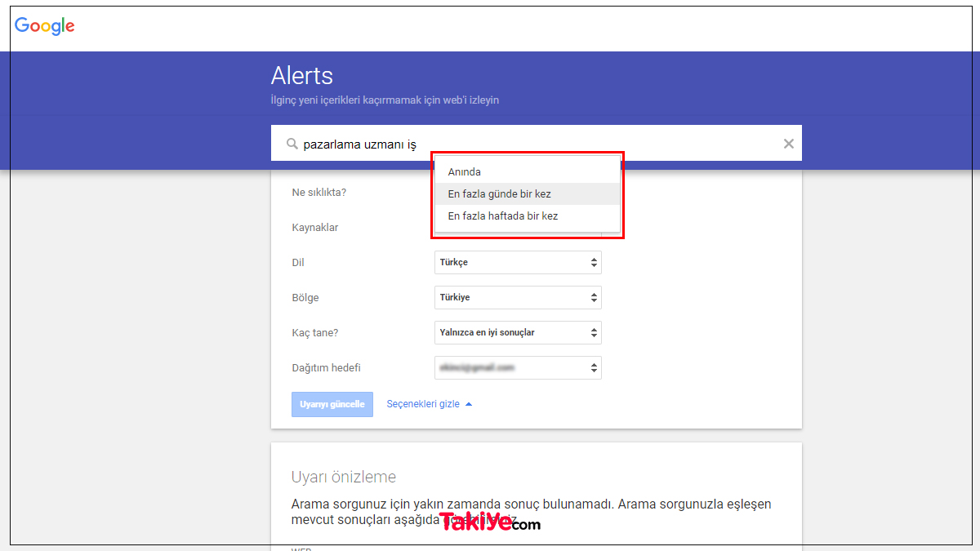Click the 'Alerts' page heading
This screenshot has width=980, height=551.
pyautogui.click(x=302, y=76)
